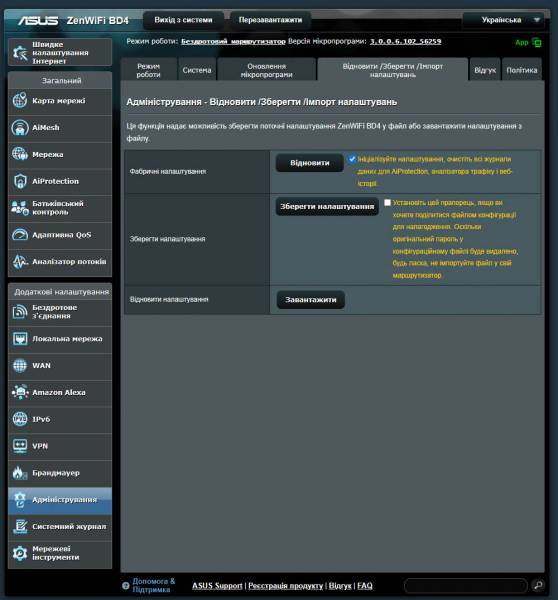Click the WAN globe icon
This screenshot has height=600, width=558.
point(20,365)
